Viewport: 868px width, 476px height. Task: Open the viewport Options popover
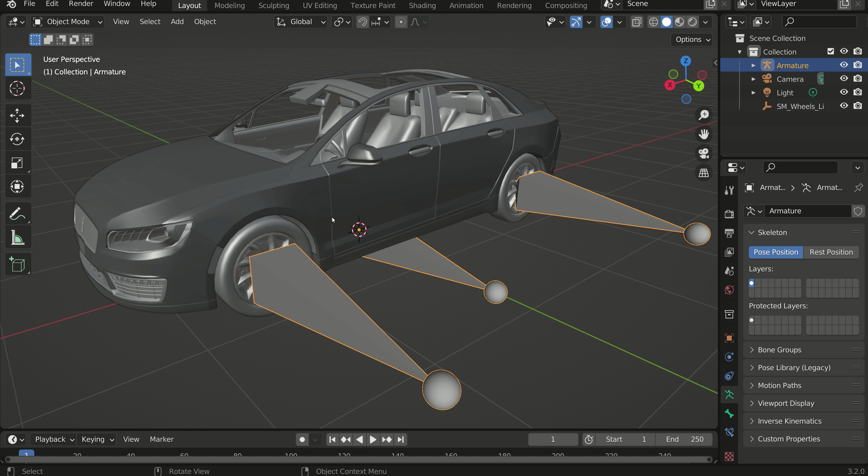tap(691, 39)
